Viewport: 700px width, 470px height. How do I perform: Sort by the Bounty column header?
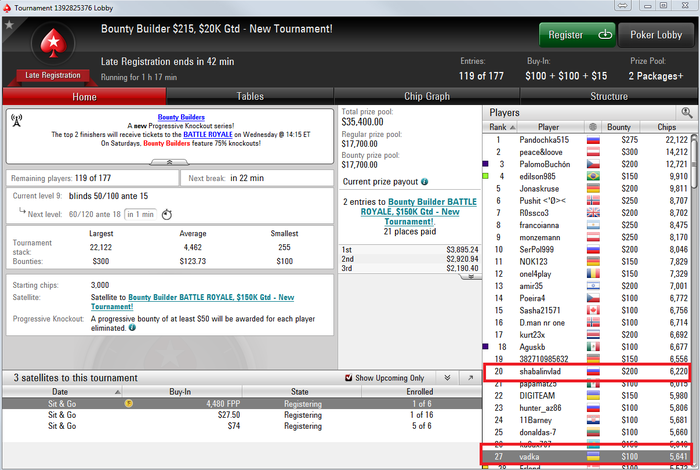click(x=618, y=127)
